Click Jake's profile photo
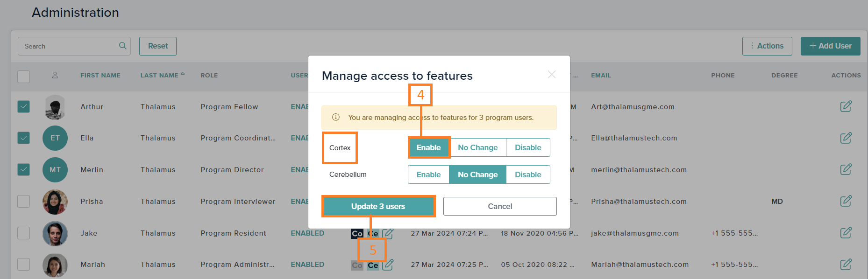Image resolution: width=868 pixels, height=279 pixels. coord(55,233)
